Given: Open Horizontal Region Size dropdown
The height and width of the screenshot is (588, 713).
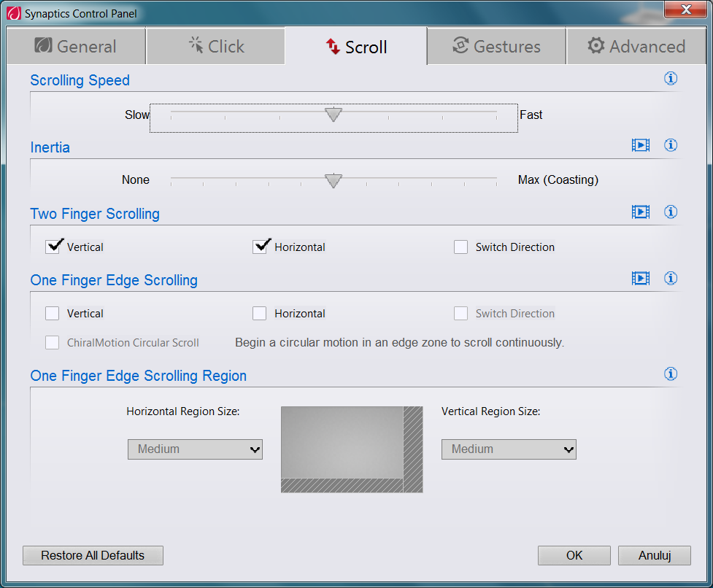Looking at the screenshot, I should click(195, 449).
